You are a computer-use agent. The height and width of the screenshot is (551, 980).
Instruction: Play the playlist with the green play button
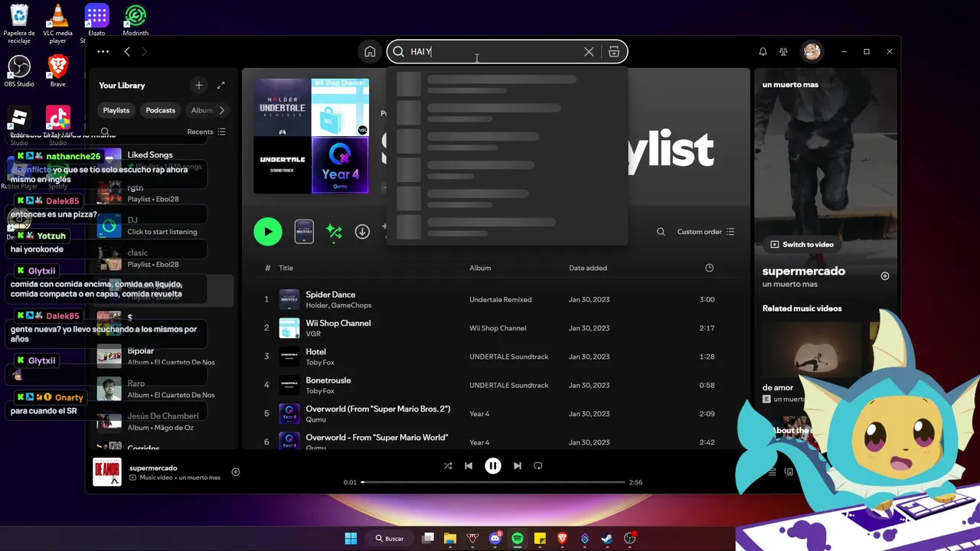click(268, 232)
